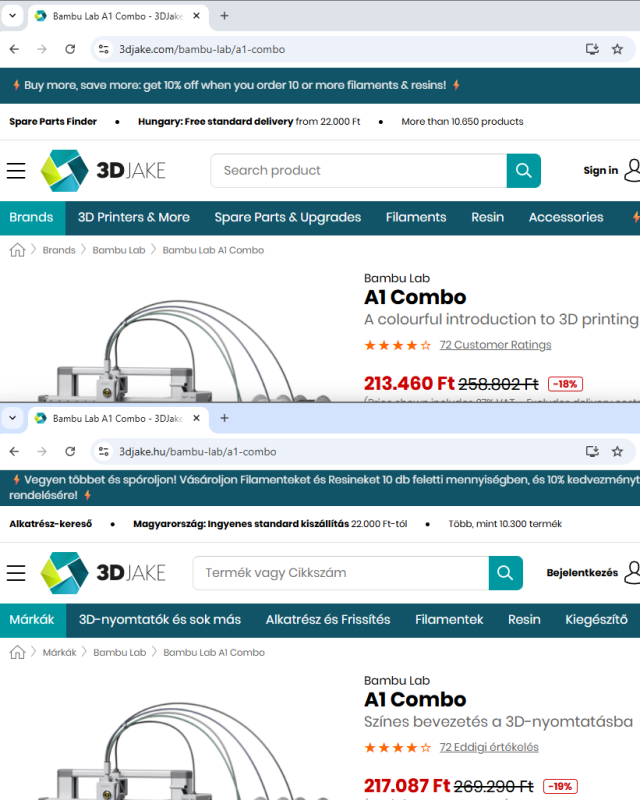Open site info icon next to 3djake.com address
The image size is (640, 800).
[104, 49]
